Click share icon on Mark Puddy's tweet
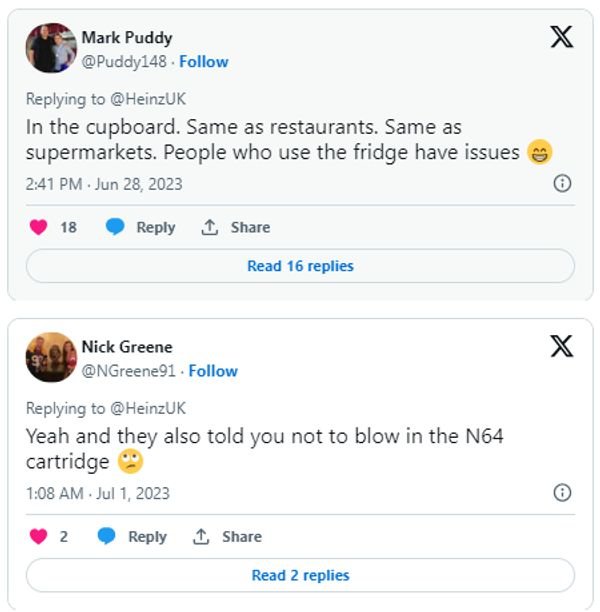Screen dimensions: 600x612 [210, 227]
